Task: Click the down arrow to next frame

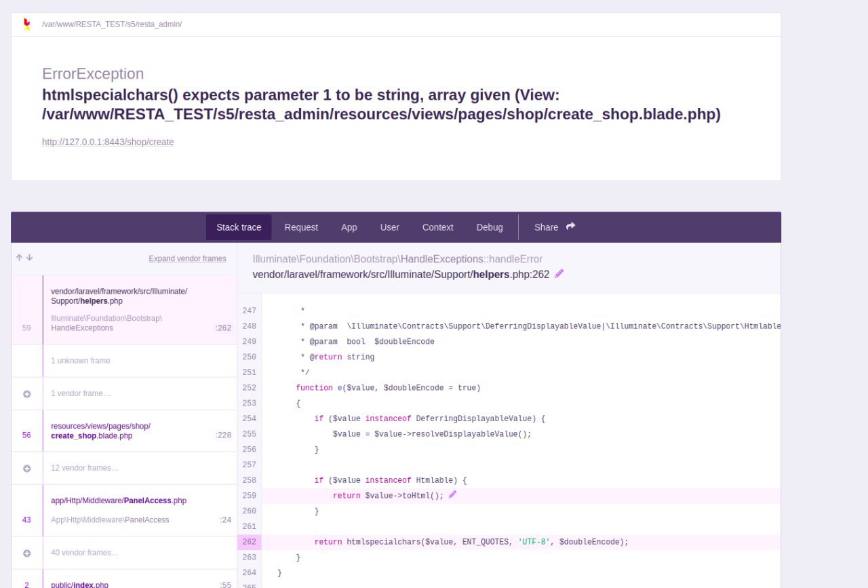Action: (x=29, y=258)
